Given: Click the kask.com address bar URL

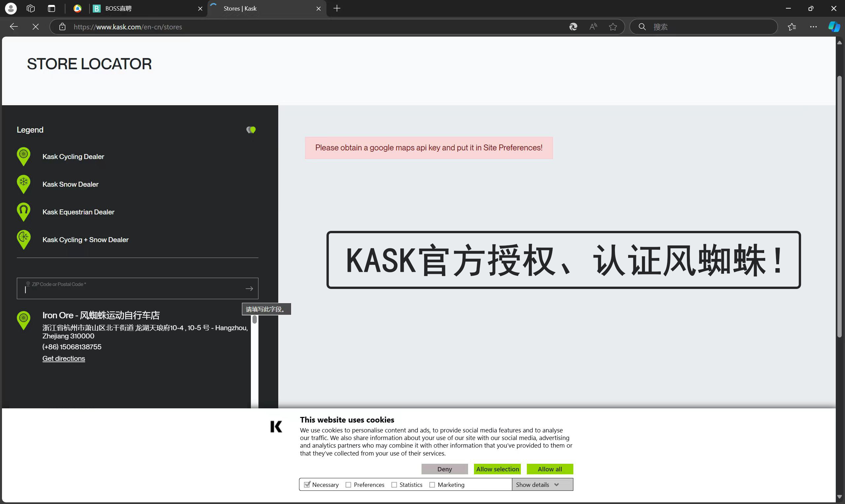Looking at the screenshot, I should pos(128,27).
